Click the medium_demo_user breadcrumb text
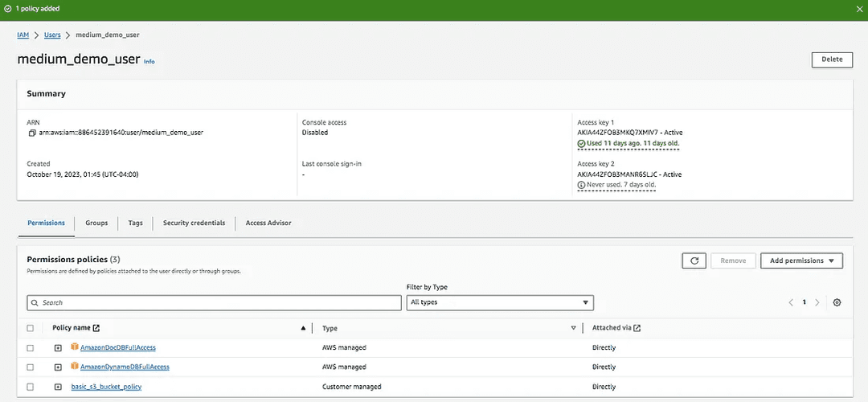 [x=108, y=35]
